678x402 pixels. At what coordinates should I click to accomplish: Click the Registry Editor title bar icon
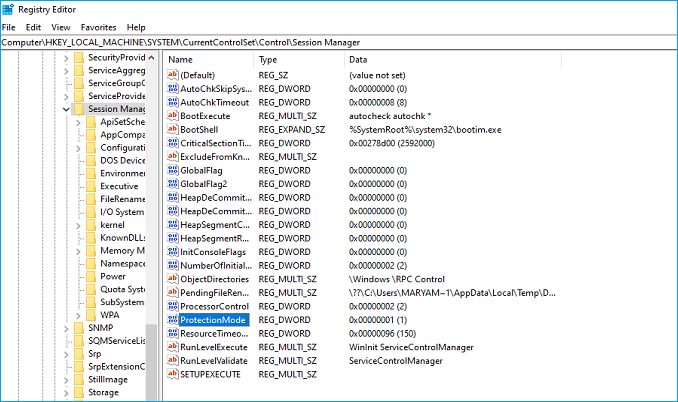pos(8,9)
